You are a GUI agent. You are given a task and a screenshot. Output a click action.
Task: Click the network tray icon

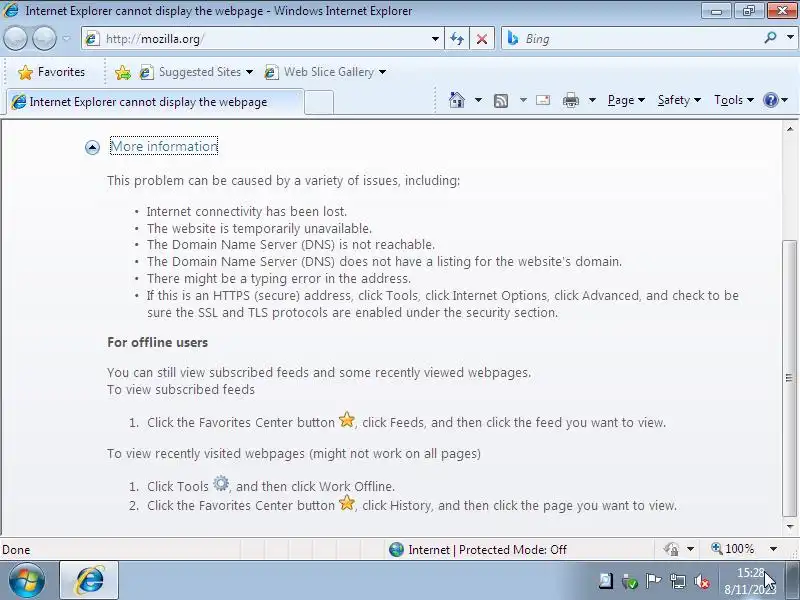point(678,581)
